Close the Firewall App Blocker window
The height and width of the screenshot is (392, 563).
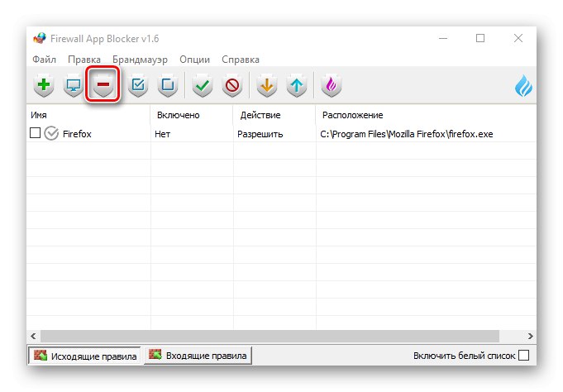tap(518, 38)
